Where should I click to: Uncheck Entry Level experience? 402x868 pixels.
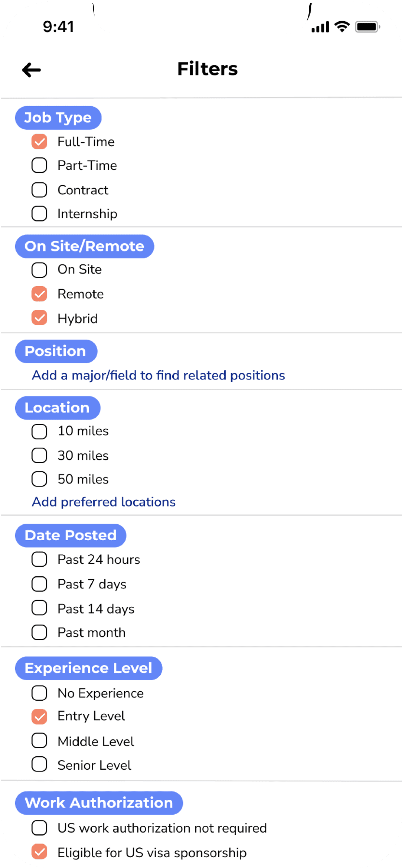39,717
